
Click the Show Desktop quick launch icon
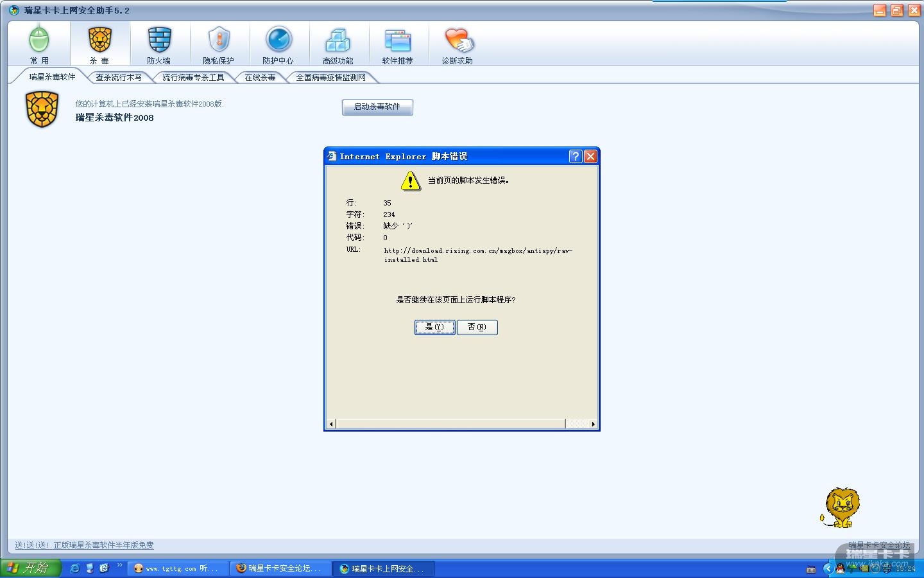click(x=90, y=568)
